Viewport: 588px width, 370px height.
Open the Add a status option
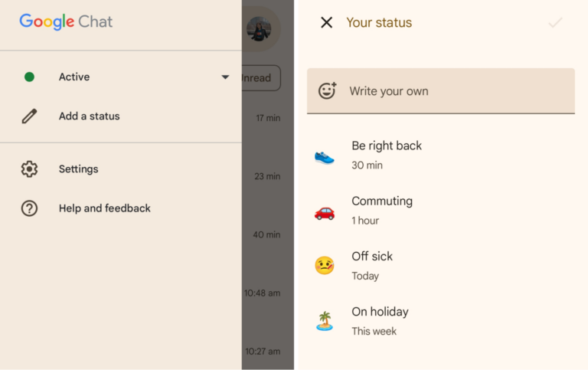click(x=90, y=116)
